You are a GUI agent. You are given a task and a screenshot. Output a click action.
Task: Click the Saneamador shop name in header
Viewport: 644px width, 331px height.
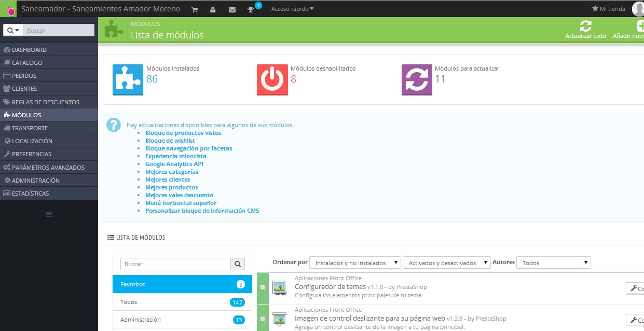pyautogui.click(x=101, y=9)
